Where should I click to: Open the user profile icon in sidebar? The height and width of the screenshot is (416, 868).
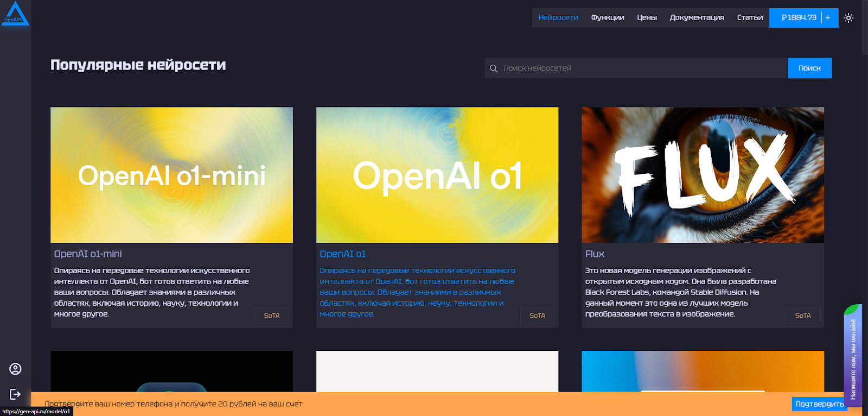15,369
